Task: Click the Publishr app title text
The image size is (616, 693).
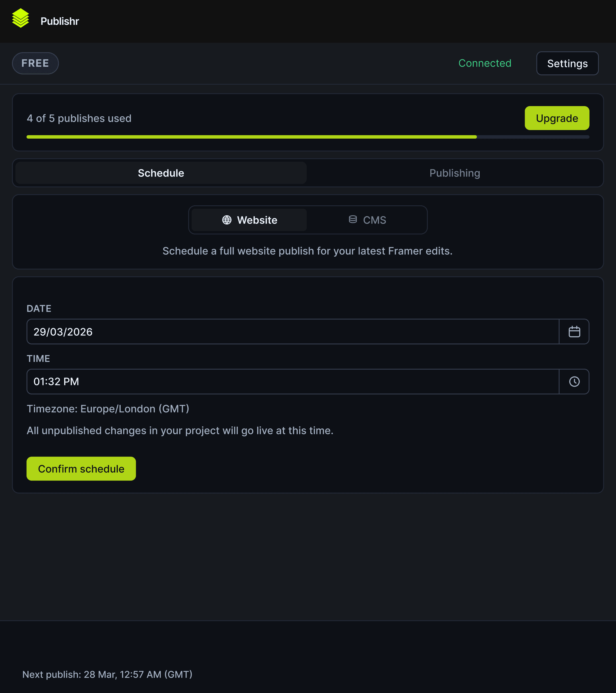Action: click(60, 21)
